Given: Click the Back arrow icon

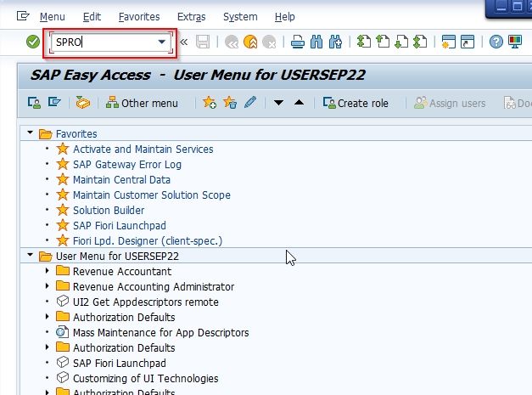Looking at the screenshot, I should (232, 42).
